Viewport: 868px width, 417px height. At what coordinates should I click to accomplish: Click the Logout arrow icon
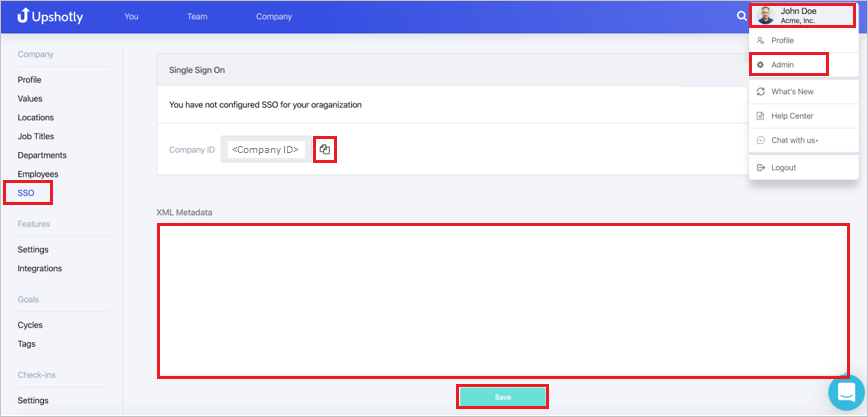pyautogui.click(x=761, y=167)
